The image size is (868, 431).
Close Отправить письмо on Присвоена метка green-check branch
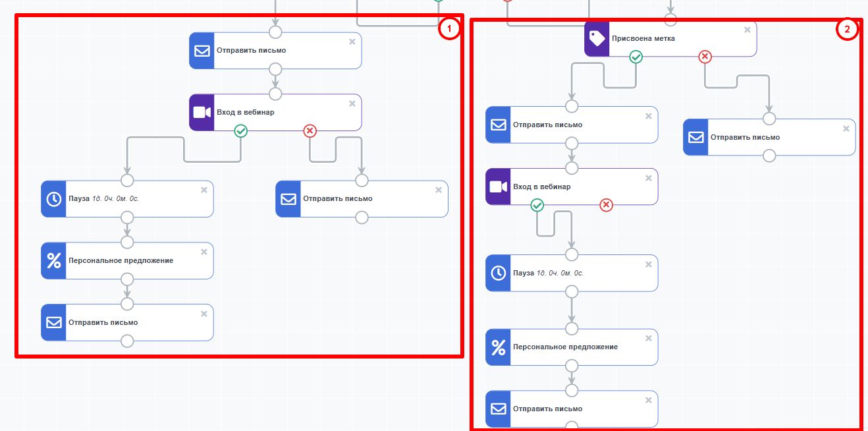pos(649,116)
